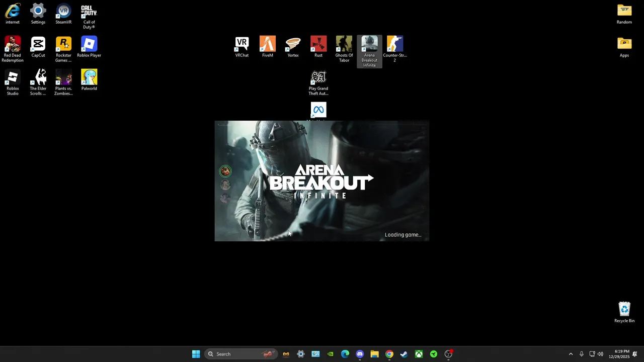Open the volume control in tray
This screenshot has width=644, height=362.
[x=600, y=354]
